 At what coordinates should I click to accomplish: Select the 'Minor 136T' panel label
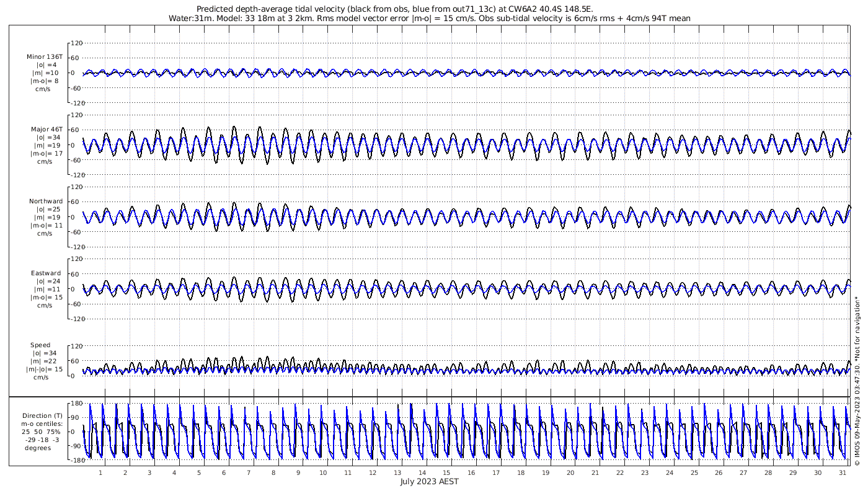point(44,57)
